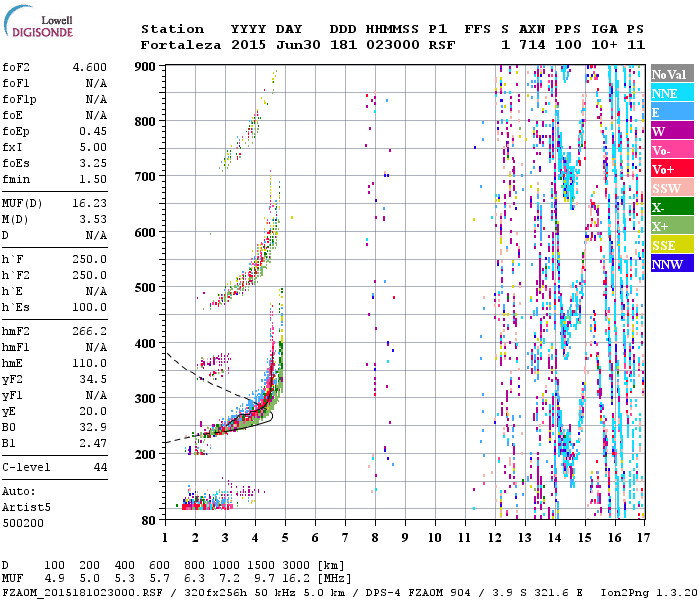Click the h`Es value 100.0
The height and width of the screenshot is (600, 700).
[x=90, y=308]
